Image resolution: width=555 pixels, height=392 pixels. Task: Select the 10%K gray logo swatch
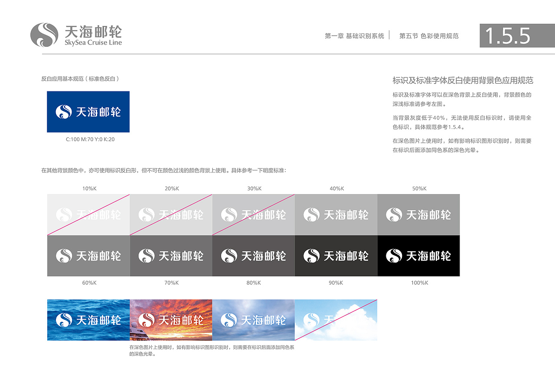click(88, 215)
